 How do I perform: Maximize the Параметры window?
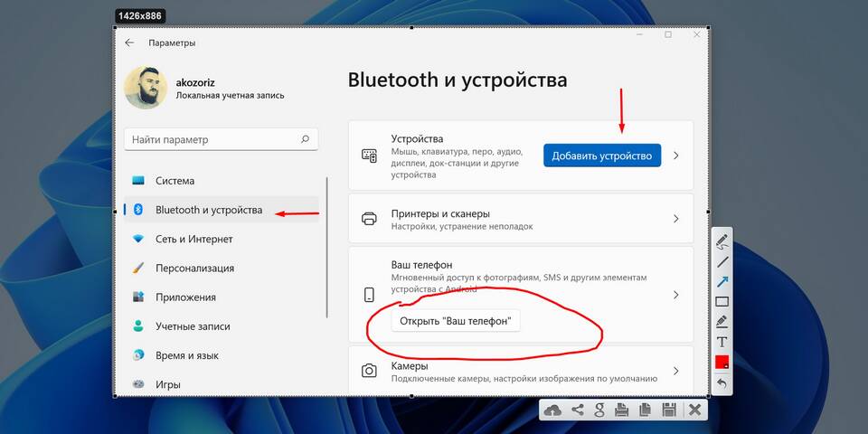pos(668,34)
